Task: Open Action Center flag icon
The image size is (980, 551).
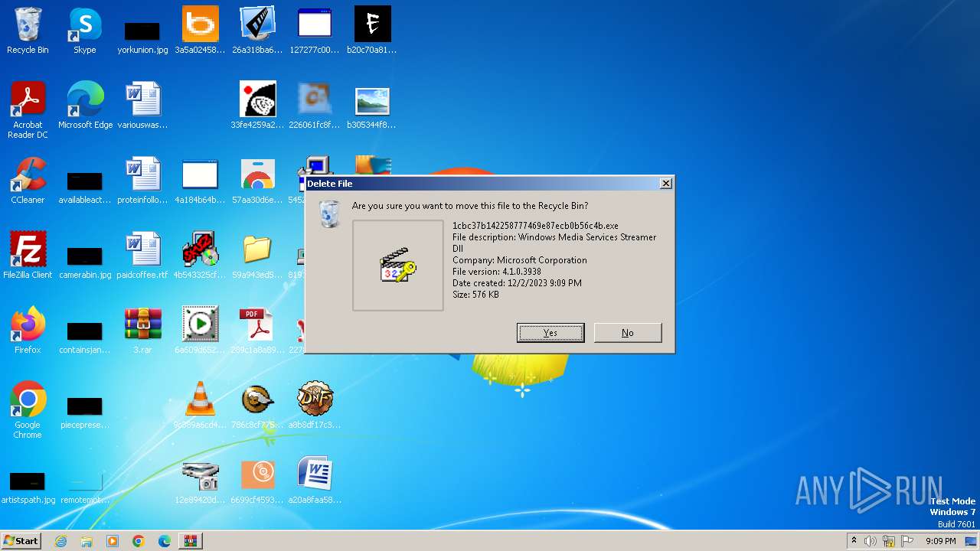Action: tap(907, 541)
